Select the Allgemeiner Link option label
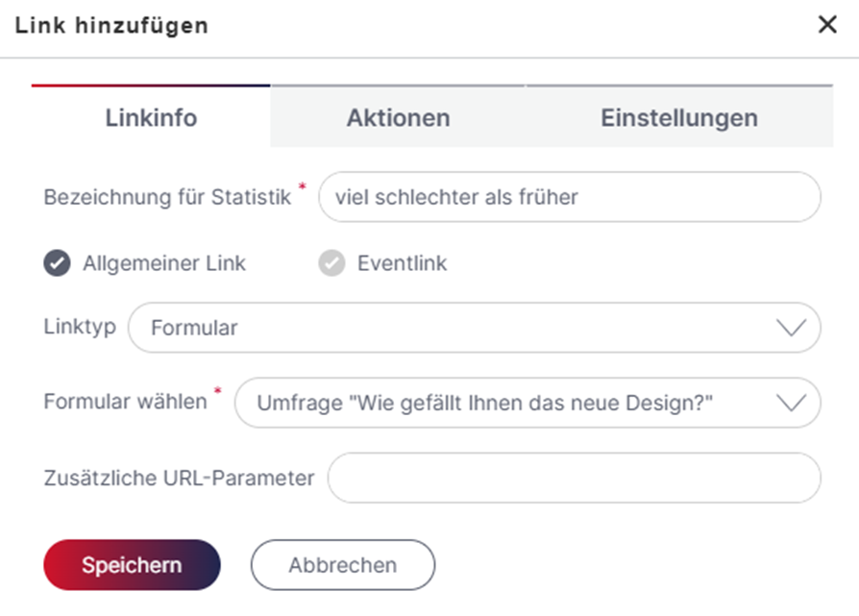Viewport: 859px width, 616px height. tap(164, 263)
